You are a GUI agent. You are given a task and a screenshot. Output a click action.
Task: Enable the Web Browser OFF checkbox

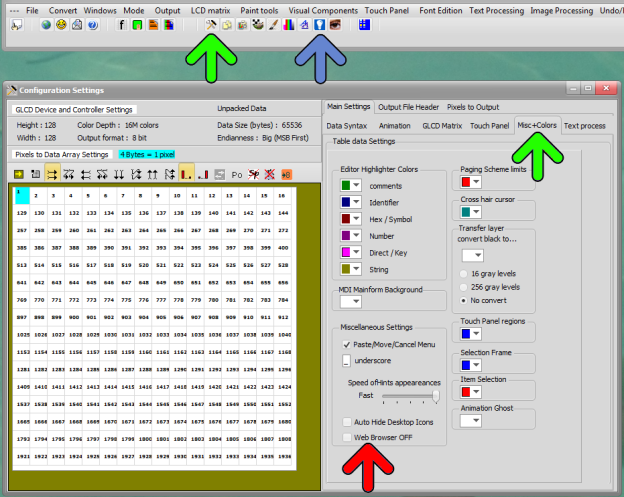tap(347, 437)
